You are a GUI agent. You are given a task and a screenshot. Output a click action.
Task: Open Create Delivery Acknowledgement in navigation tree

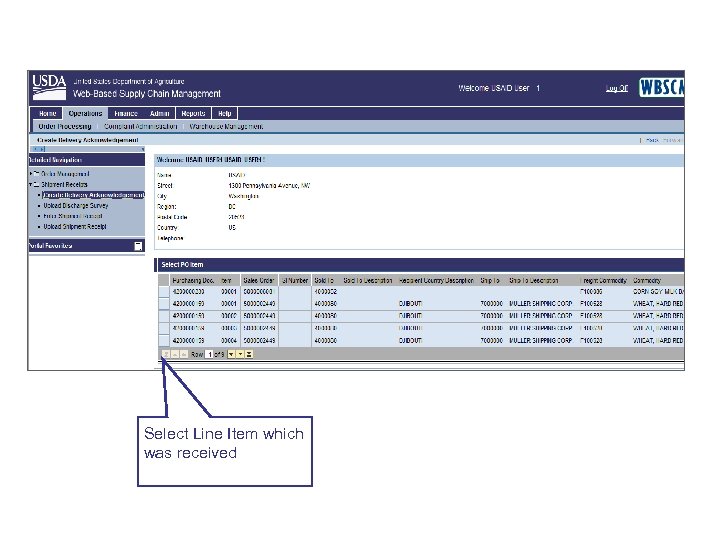click(x=93, y=195)
